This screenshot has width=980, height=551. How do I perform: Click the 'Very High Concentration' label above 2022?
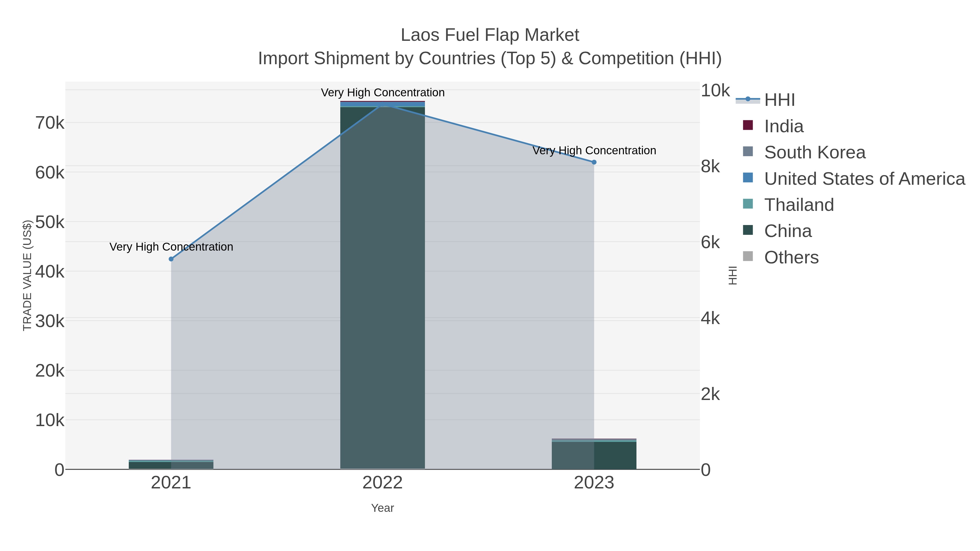383,93
